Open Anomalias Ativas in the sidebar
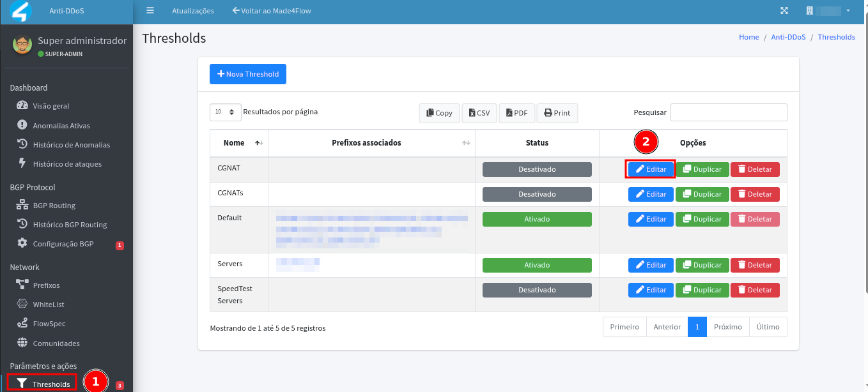Screen dimensions: 868x392 (x=61, y=126)
